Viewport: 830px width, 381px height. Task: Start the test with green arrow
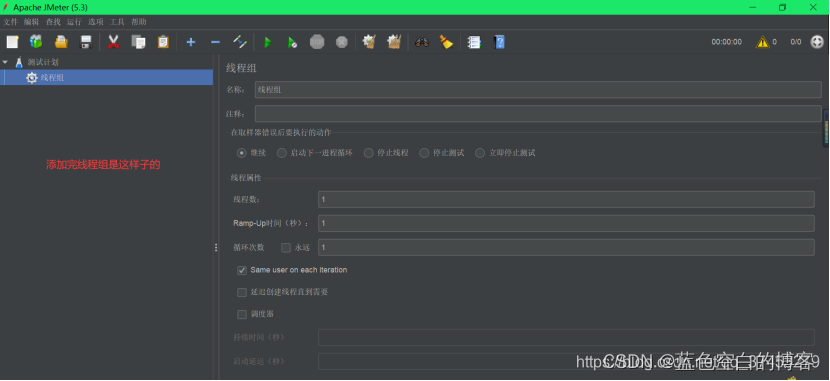point(268,42)
